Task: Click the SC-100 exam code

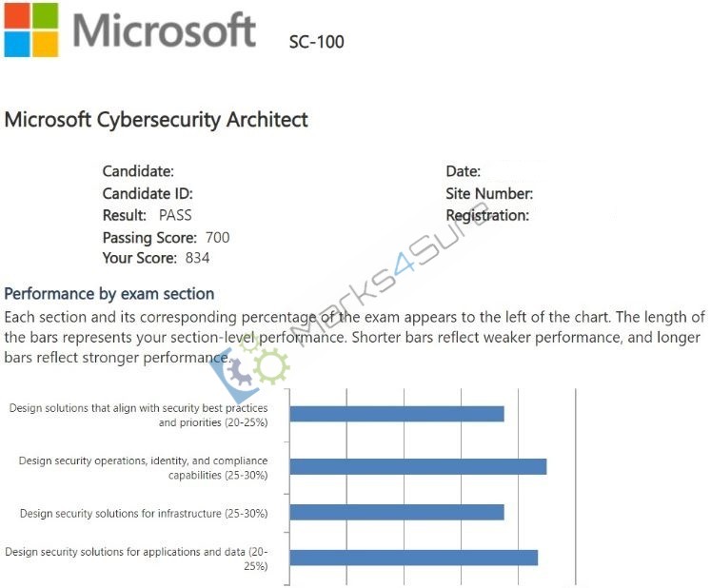Action: point(317,42)
